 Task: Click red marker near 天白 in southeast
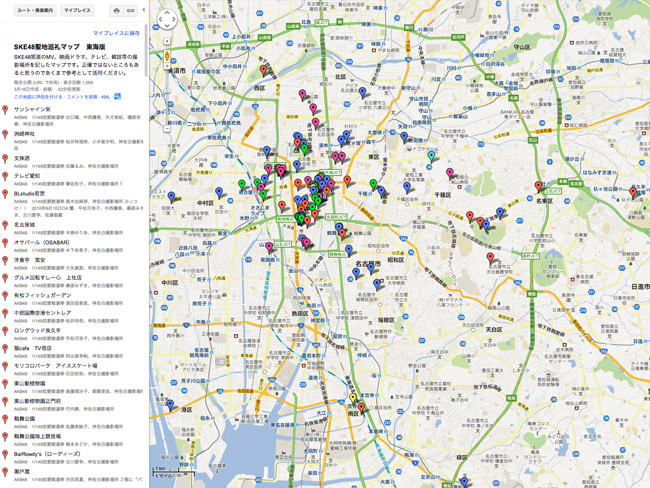pos(490,258)
